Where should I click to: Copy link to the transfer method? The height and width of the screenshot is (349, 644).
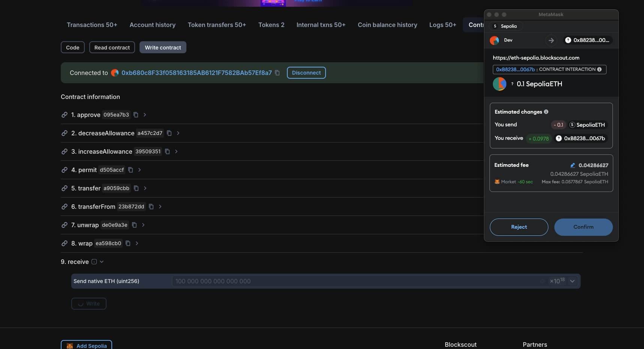[65, 188]
